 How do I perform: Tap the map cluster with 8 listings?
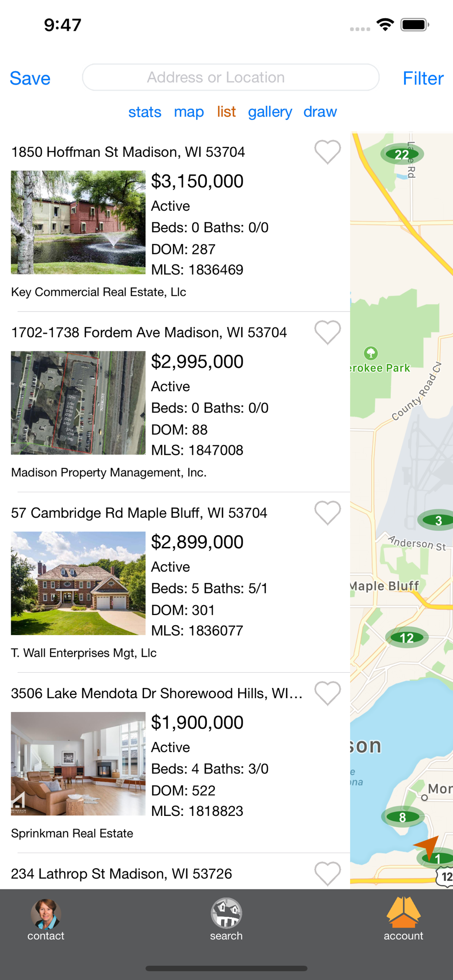pos(403,817)
